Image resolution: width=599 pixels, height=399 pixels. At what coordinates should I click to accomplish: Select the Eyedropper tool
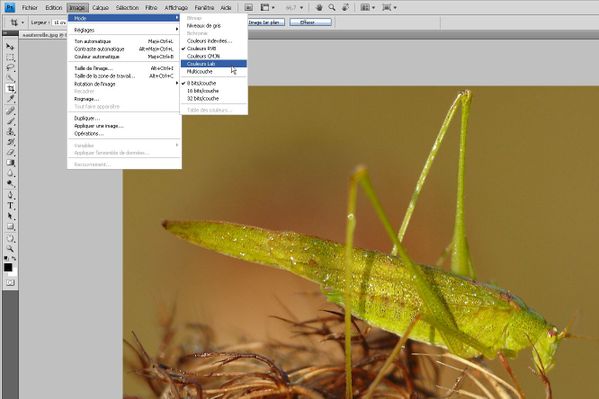(10, 99)
